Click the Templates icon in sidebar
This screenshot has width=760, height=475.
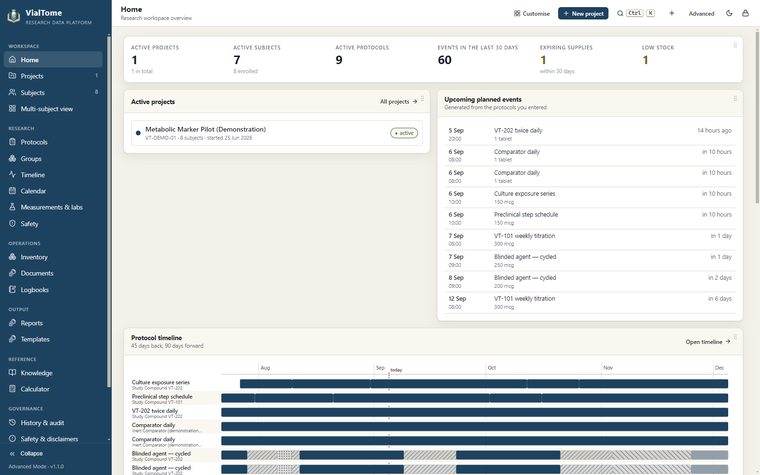coord(13,339)
